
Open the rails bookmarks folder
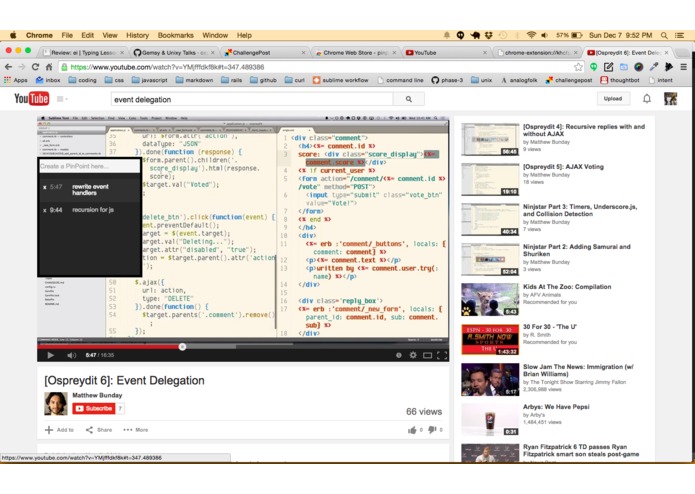click(x=231, y=80)
